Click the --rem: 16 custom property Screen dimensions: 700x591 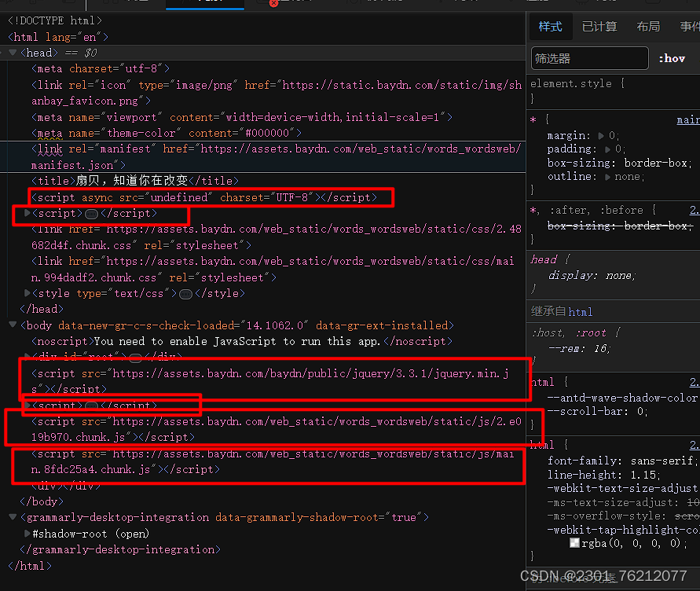tap(580, 348)
